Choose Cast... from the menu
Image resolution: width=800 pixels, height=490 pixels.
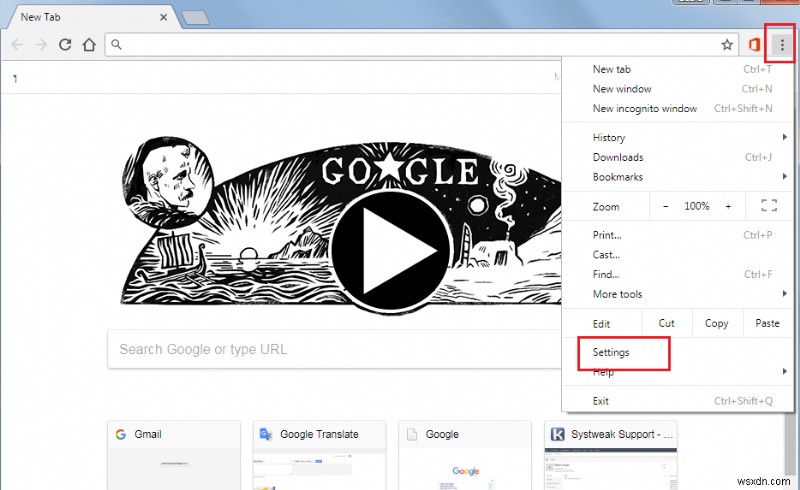point(678,255)
